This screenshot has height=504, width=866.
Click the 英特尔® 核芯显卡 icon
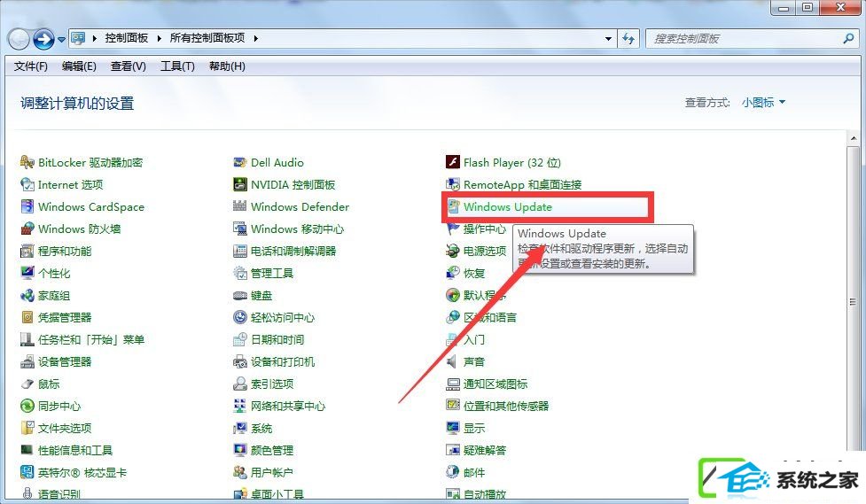coord(27,472)
